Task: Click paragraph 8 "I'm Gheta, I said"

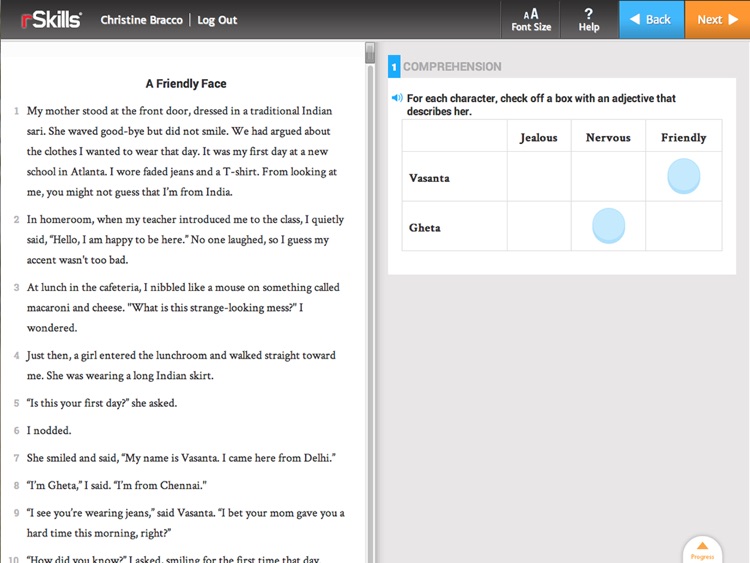Action: click(117, 486)
